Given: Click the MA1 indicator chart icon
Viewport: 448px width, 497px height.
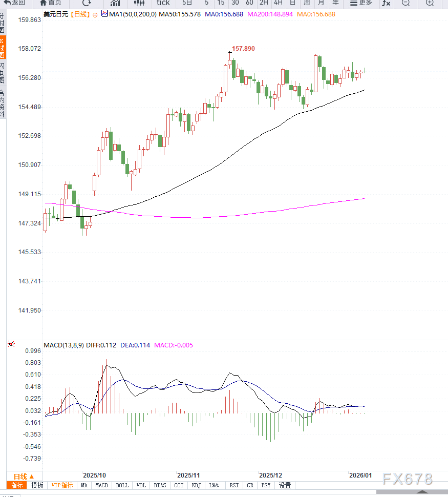Looking at the screenshot, I should pyautogui.click(x=104, y=14).
